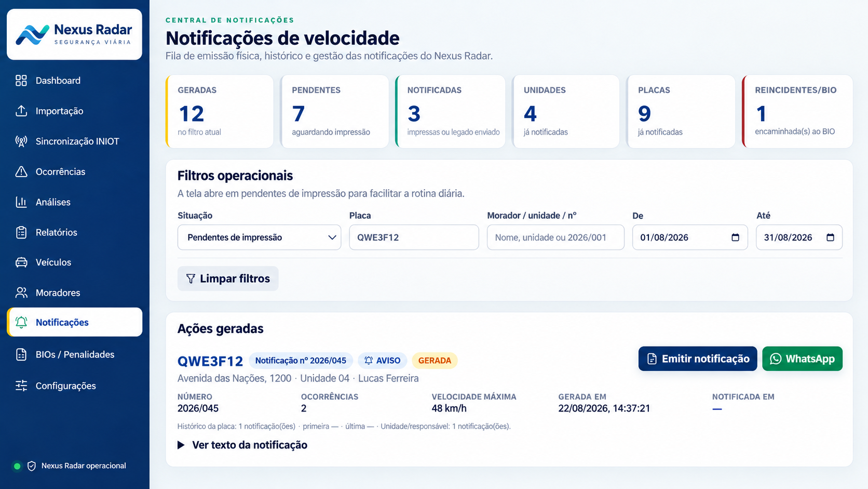Image resolution: width=868 pixels, height=489 pixels.
Task: Click the Análises bar chart icon
Action: point(21,202)
